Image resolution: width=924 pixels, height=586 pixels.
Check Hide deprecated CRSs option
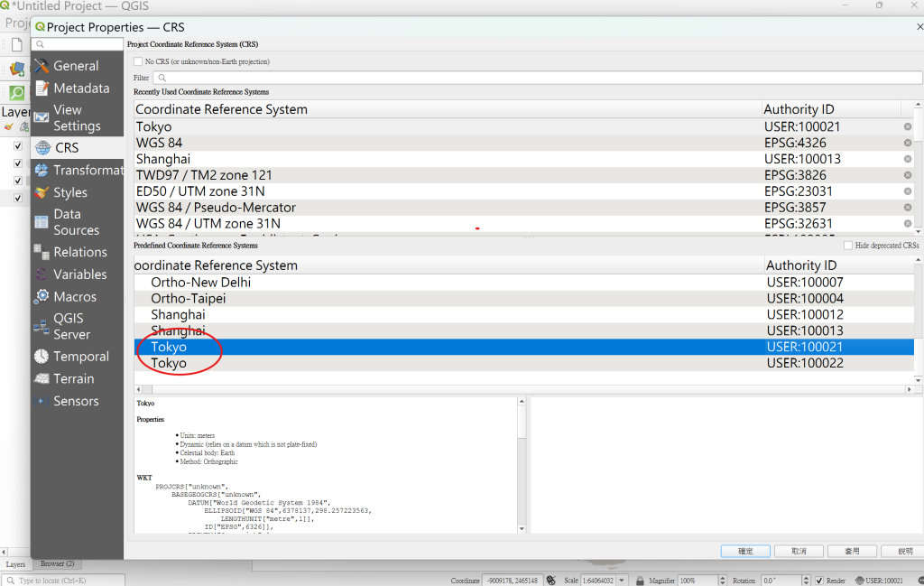(x=848, y=246)
